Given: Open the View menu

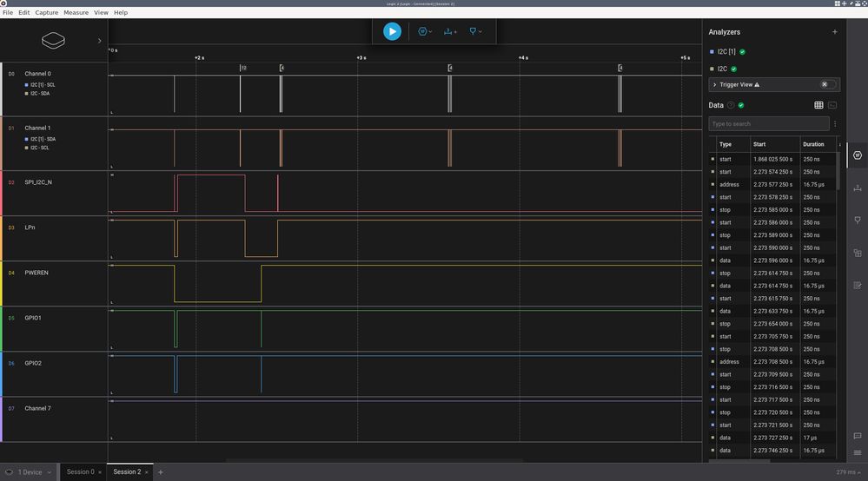Looking at the screenshot, I should 101,13.
